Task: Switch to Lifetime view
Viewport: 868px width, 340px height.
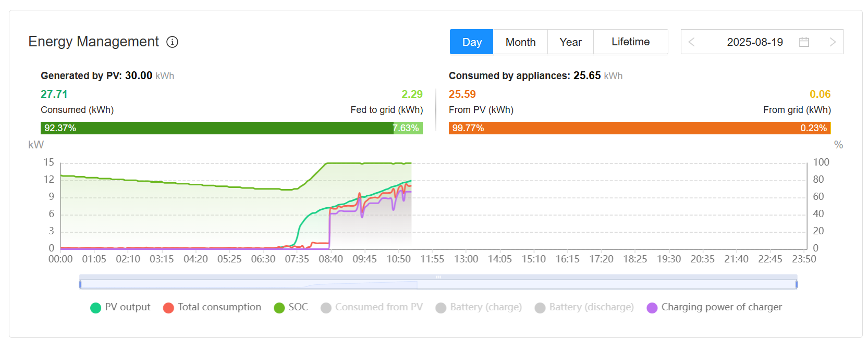Action: (x=630, y=42)
